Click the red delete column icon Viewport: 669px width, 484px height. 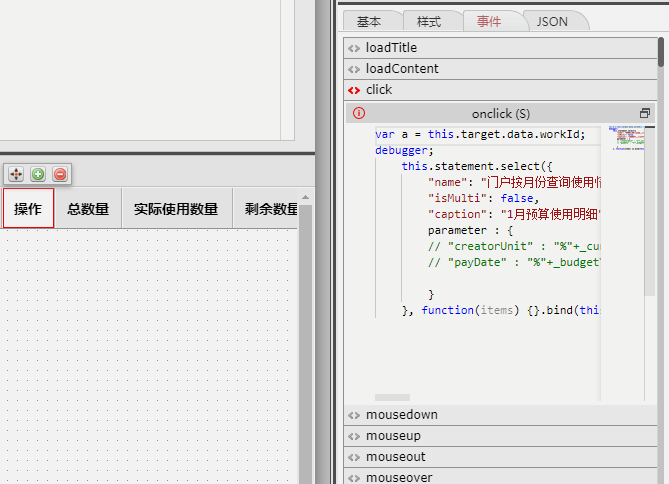point(60,174)
